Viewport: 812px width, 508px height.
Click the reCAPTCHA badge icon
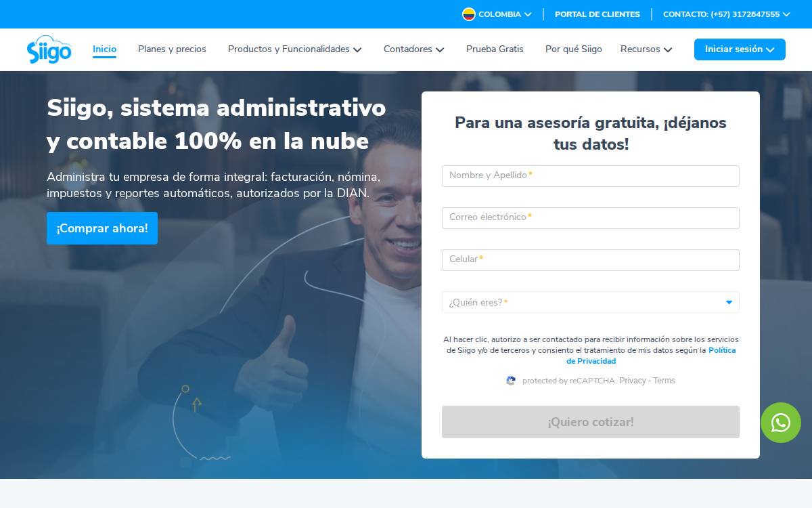(511, 381)
